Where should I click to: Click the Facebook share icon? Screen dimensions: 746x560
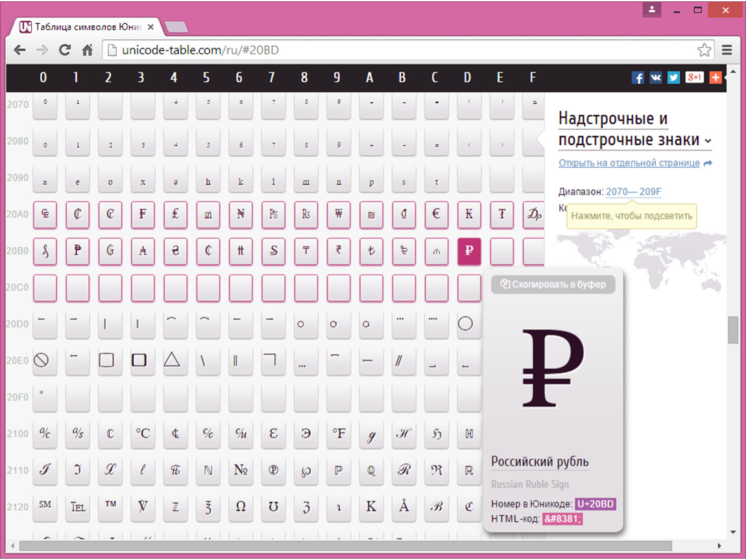[x=638, y=78]
